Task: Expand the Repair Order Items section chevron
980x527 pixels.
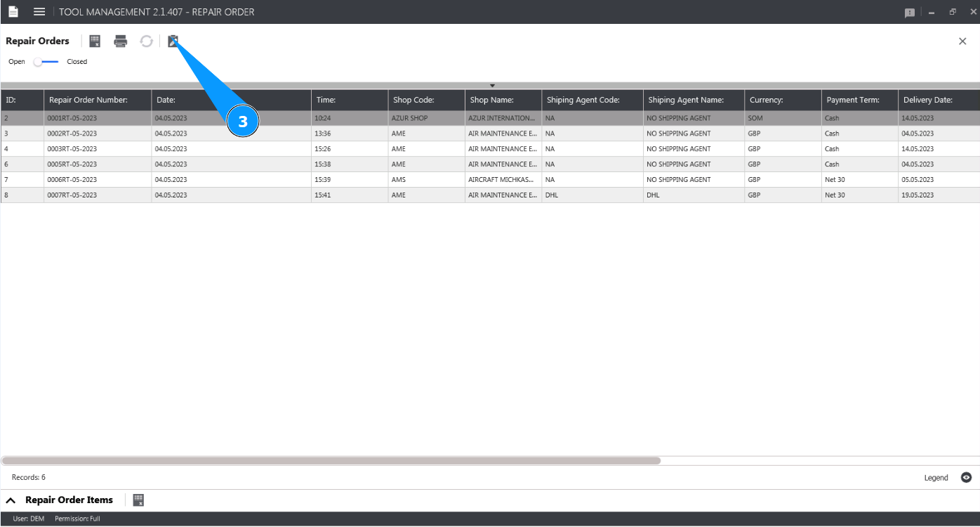Action: click(x=11, y=500)
